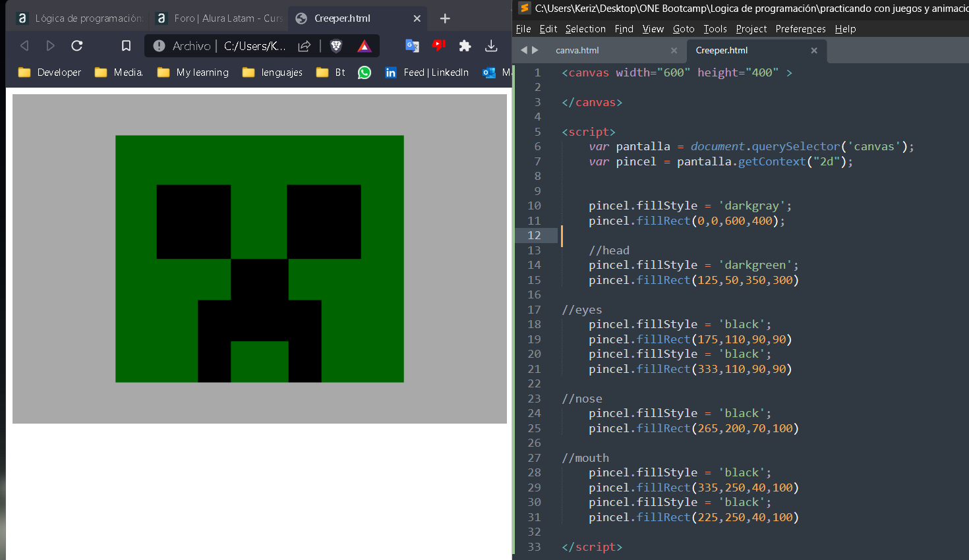Open Brave Shields lion icon
This screenshot has height=560, width=969.
(336, 45)
